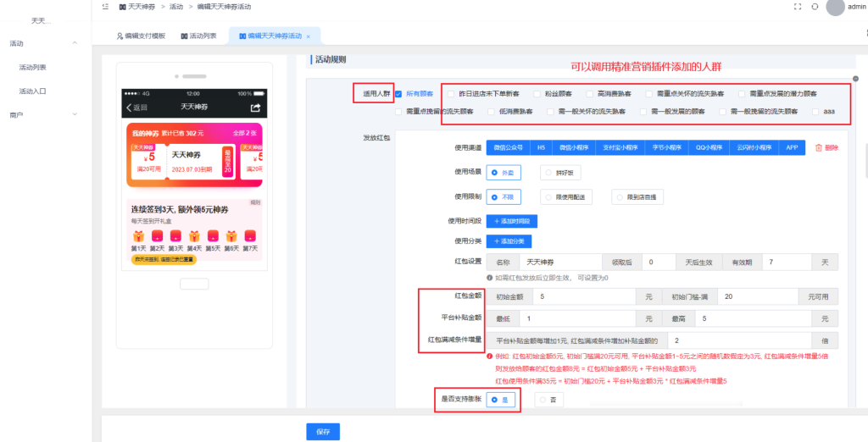868x442 pixels.
Task: Click the fullscreen icon in top bar
Action: [x=797, y=6]
